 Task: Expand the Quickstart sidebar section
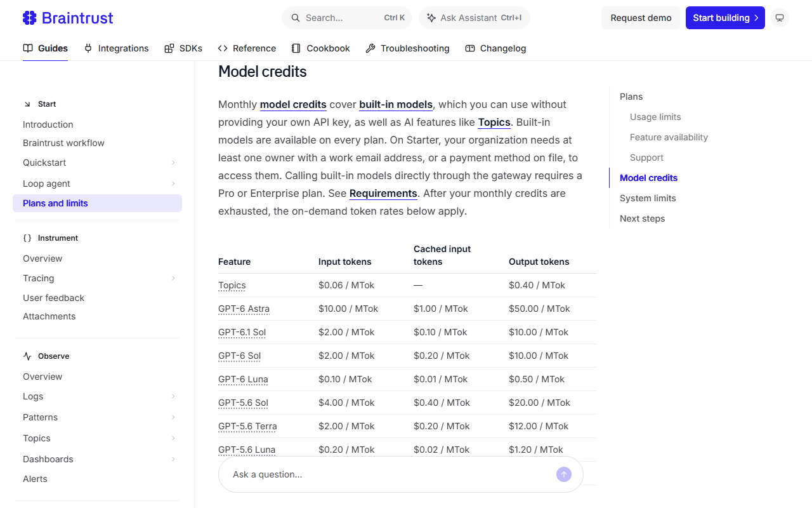[173, 163]
